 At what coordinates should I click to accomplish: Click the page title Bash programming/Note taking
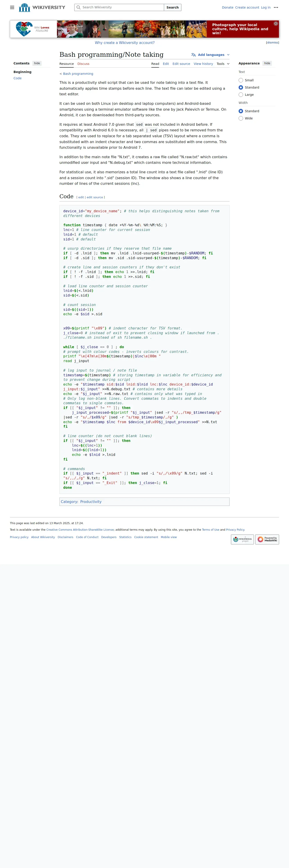click(x=111, y=55)
